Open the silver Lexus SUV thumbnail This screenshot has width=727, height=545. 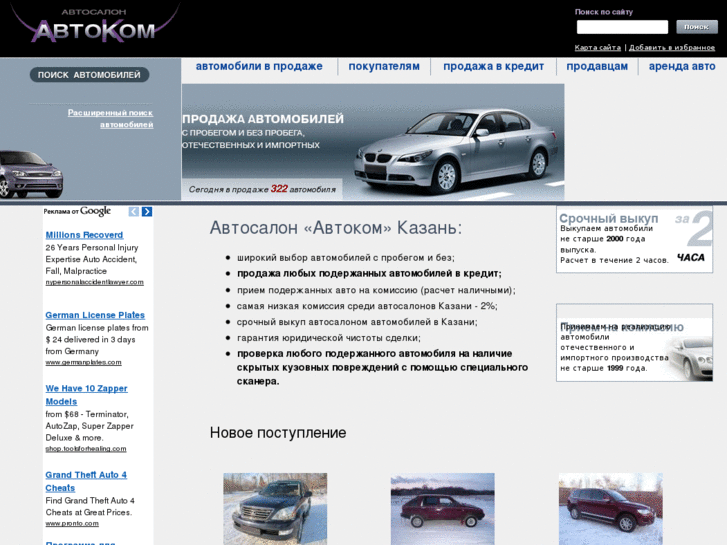(275, 508)
